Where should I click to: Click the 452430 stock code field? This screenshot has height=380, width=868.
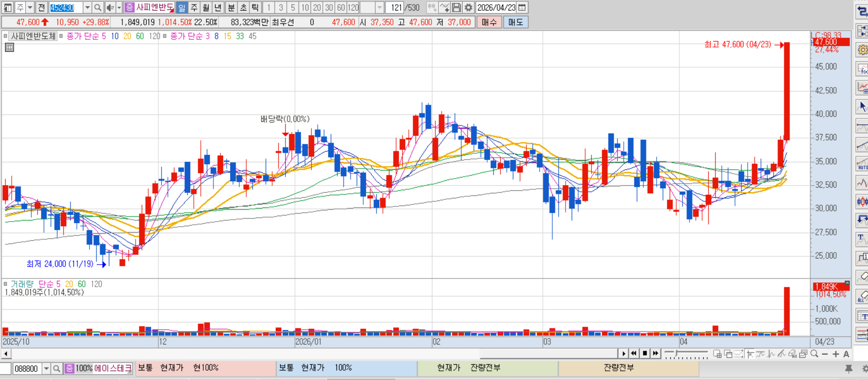coord(66,8)
